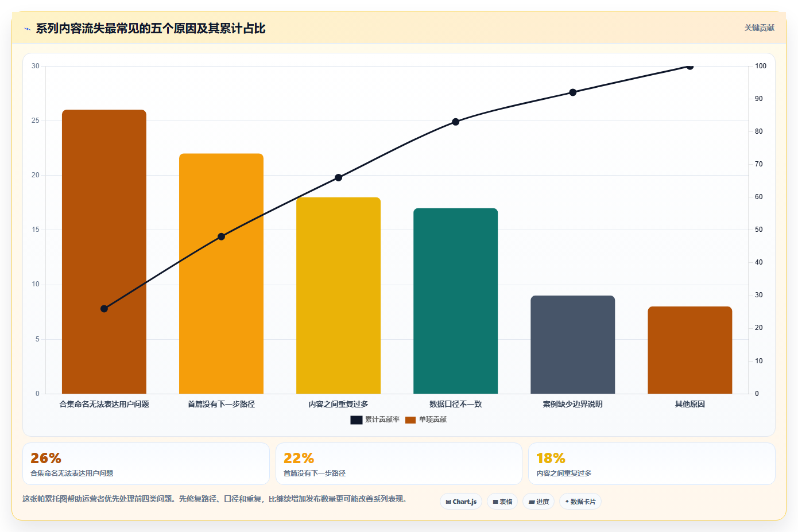Click cumulative line point above 首篇没有下一步路径 bar
Image resolution: width=798 pixels, height=532 pixels.
point(221,236)
